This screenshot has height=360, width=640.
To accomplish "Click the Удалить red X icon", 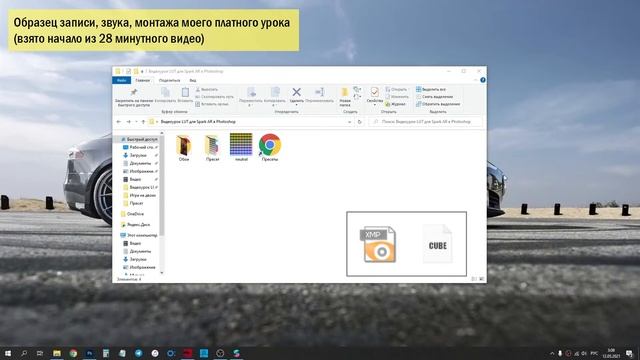I will [x=297, y=92].
